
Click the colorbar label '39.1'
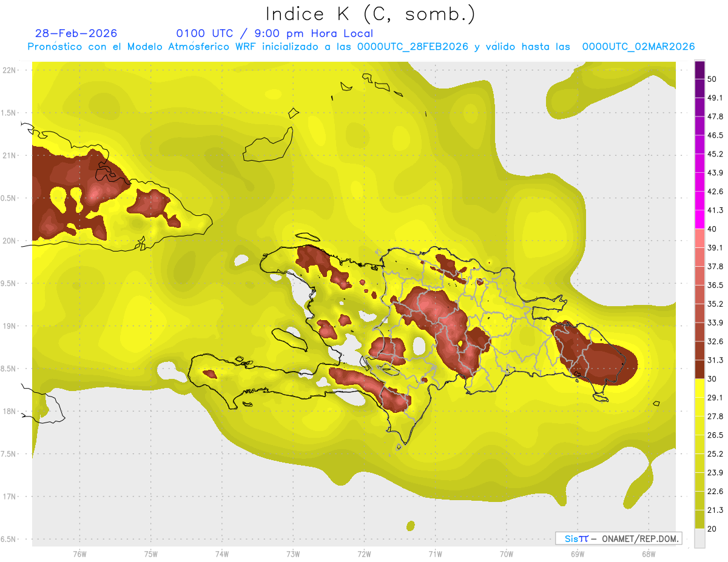715,248
